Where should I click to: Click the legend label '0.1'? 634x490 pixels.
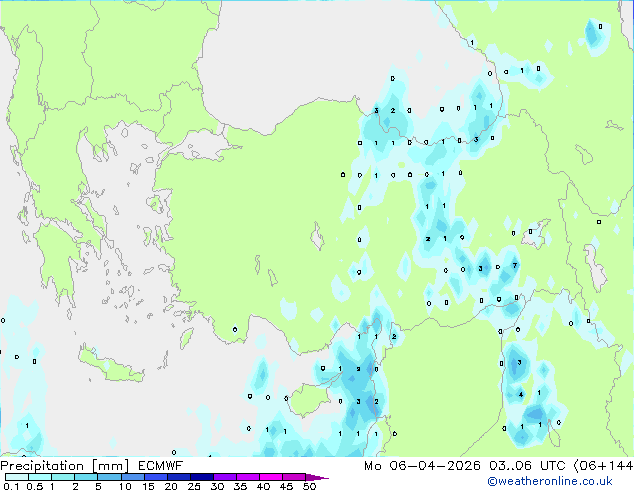11,486
